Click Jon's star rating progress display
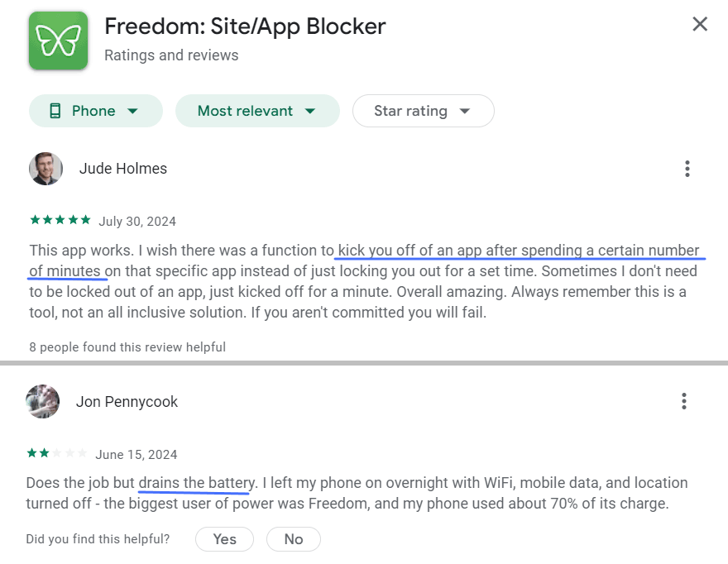Viewport: 728px width, 564px height. tap(57, 453)
